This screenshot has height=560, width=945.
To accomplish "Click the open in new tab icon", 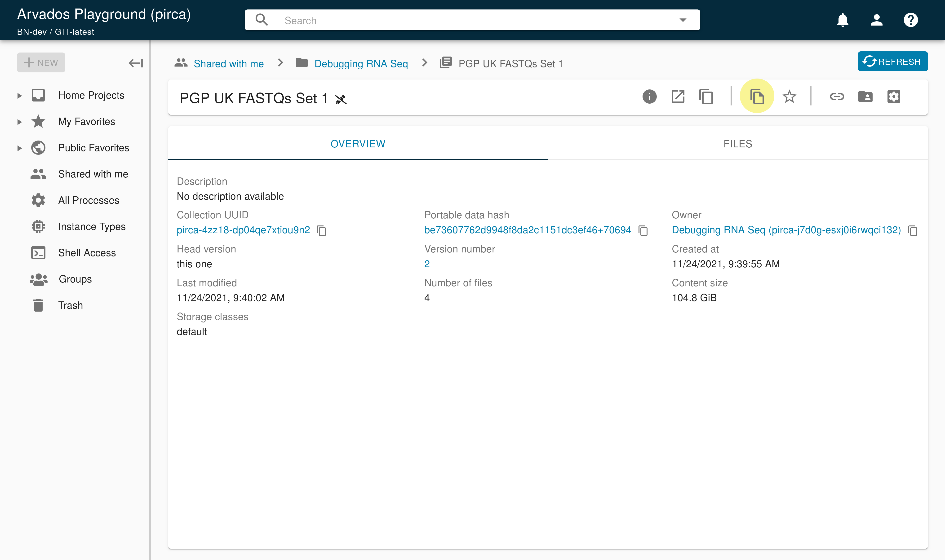I will click(678, 97).
